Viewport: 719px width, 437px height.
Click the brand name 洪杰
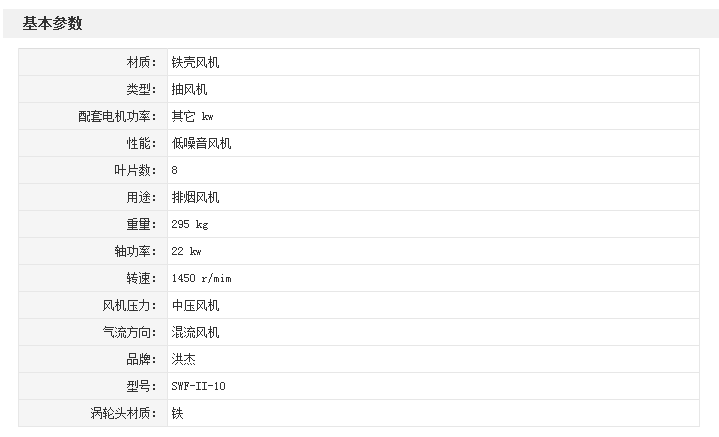[x=183, y=359]
